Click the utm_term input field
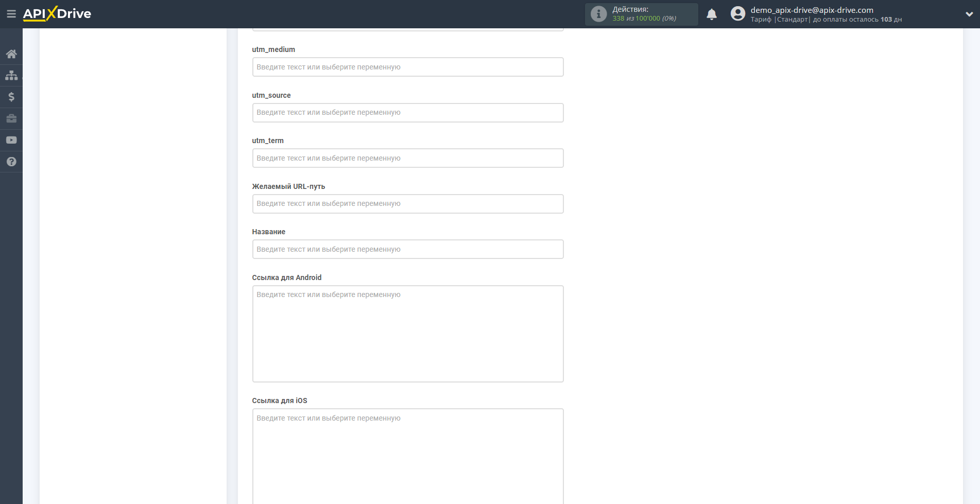 408,158
